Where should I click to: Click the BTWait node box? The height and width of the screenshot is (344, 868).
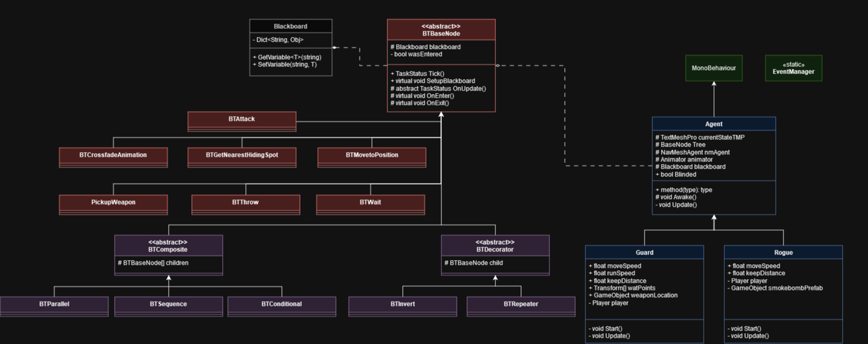coord(370,203)
